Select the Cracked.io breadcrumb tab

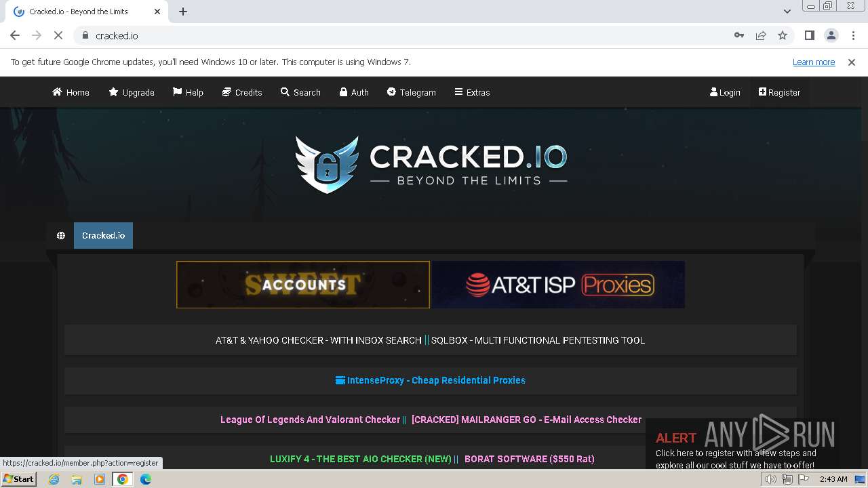(x=103, y=235)
